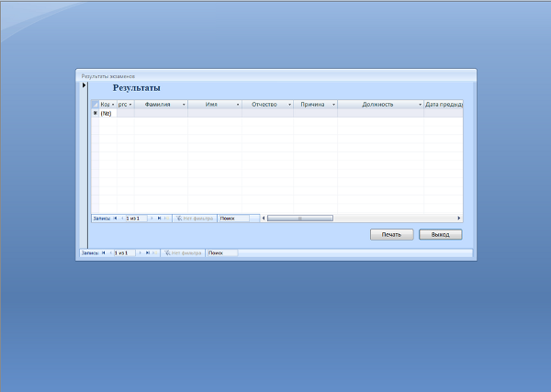Click the horizontal scrollbar thumb
Screen dimensions: 551x392
pyautogui.click(x=299, y=218)
